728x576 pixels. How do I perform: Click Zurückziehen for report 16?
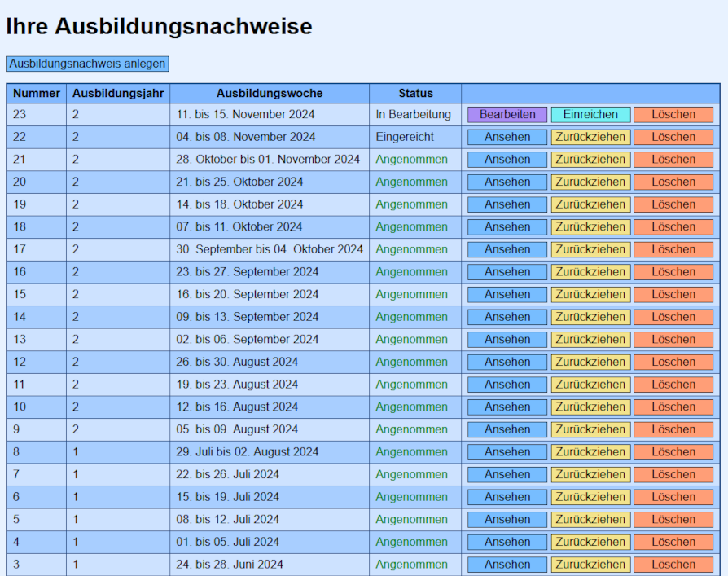click(x=590, y=272)
